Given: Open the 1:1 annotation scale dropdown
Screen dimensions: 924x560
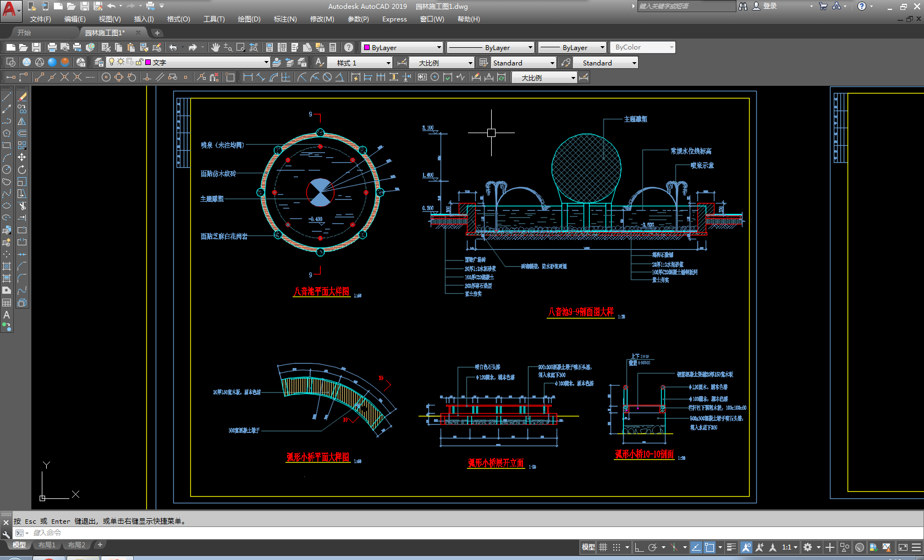Looking at the screenshot, I should [x=790, y=547].
